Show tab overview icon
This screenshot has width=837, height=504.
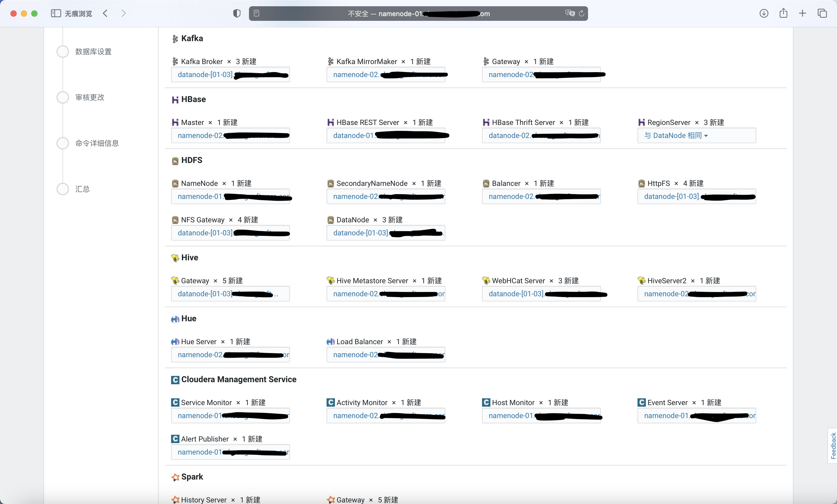click(x=822, y=13)
